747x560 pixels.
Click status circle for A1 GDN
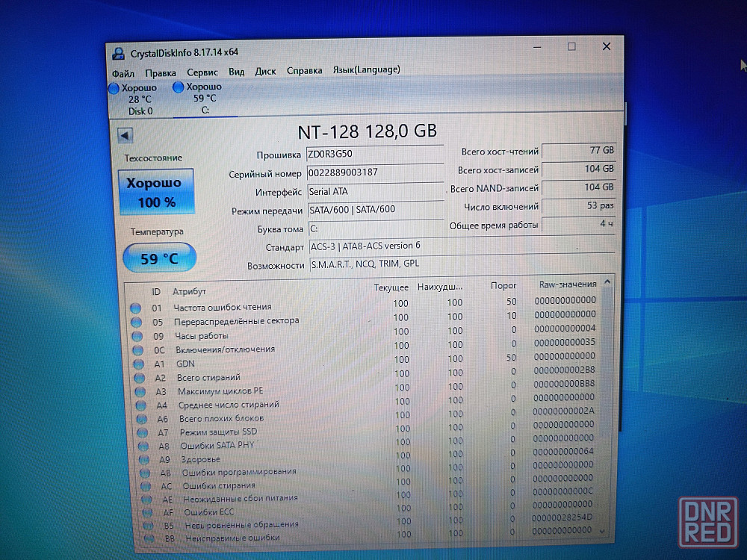coord(139,364)
